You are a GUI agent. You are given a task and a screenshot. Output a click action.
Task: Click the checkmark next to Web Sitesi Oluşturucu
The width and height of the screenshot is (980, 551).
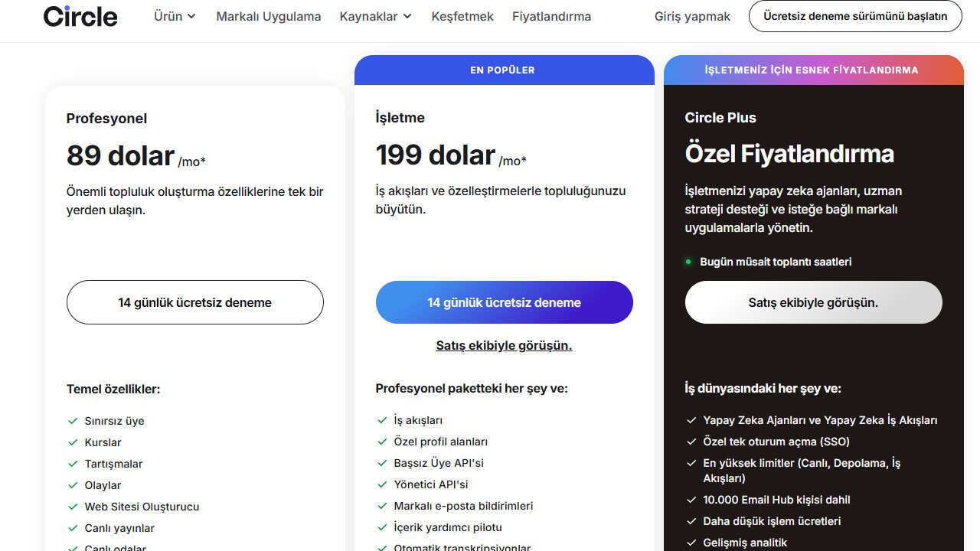tap(72, 507)
